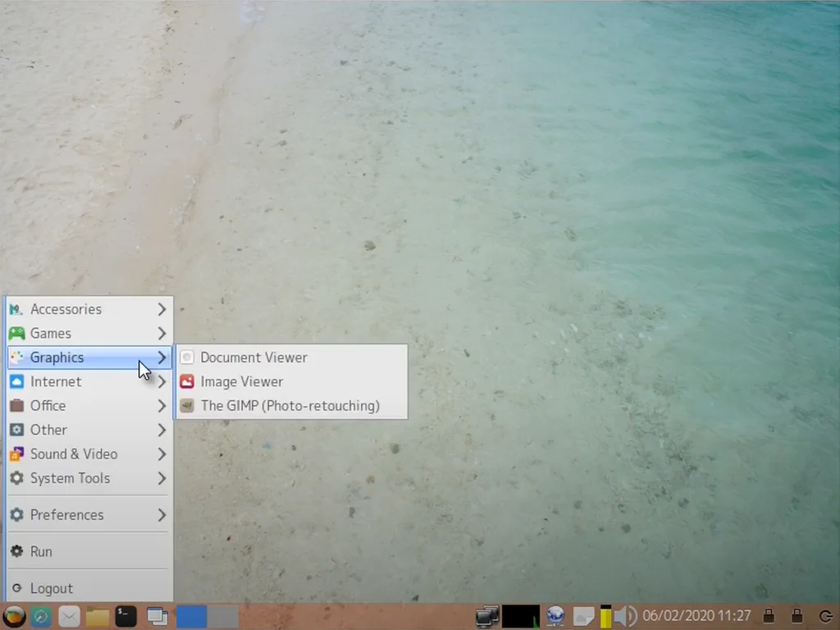Select Run from the start menu
Image resolution: width=840 pixels, height=630 pixels.
point(41,552)
